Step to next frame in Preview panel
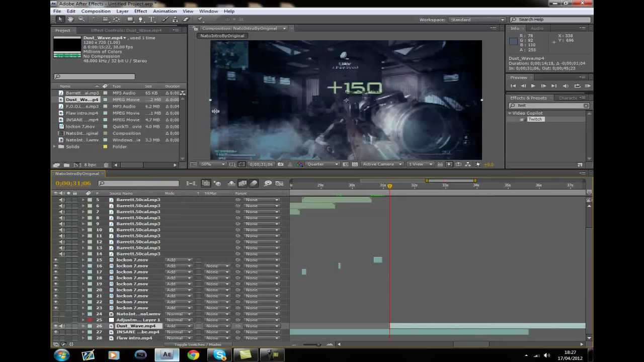Image resolution: width=644 pixels, height=362 pixels. coord(543,86)
